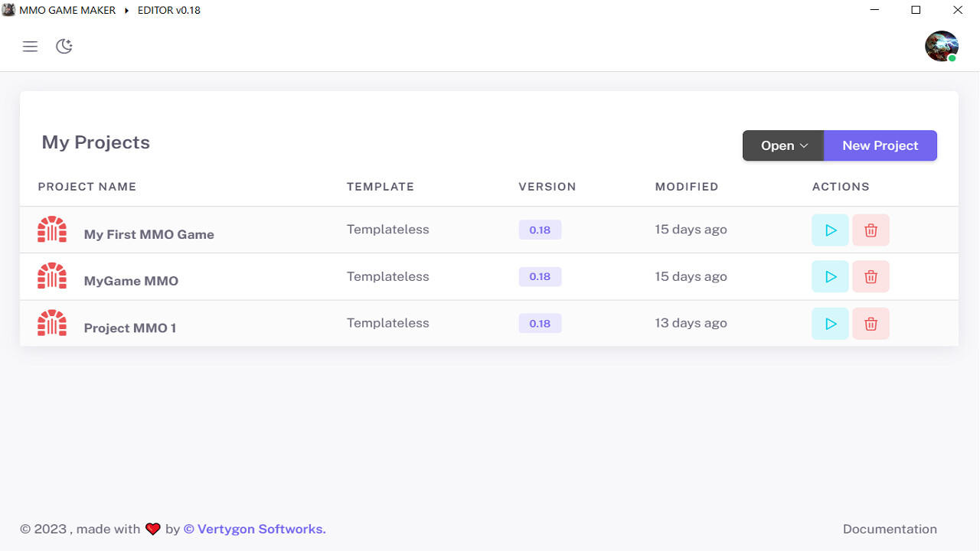Launch My First MMO Game with its play button
The height and width of the screenshot is (551, 980).
(830, 230)
